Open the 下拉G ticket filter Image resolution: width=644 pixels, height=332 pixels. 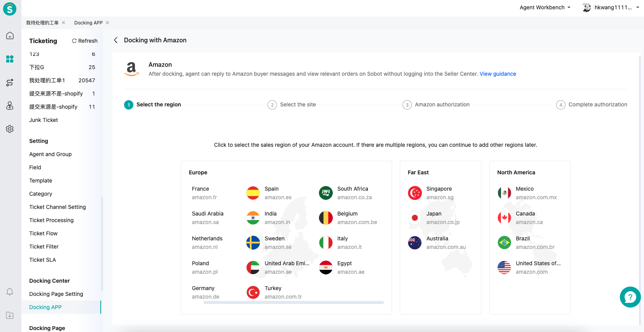pyautogui.click(x=61, y=67)
